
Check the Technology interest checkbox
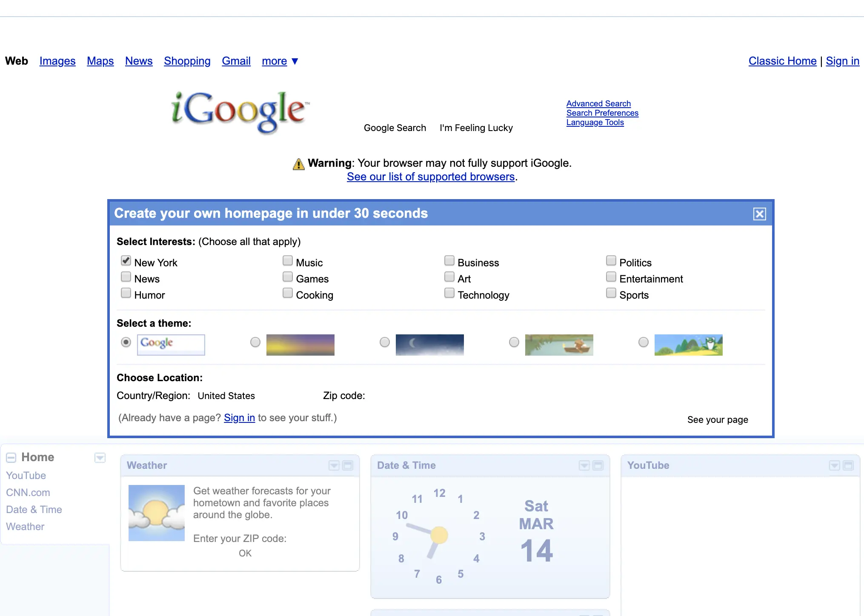point(449,293)
